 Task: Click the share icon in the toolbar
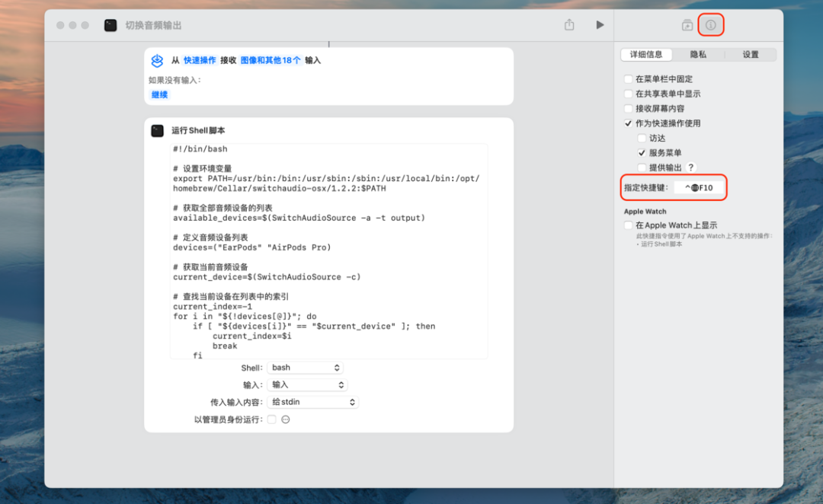click(569, 24)
